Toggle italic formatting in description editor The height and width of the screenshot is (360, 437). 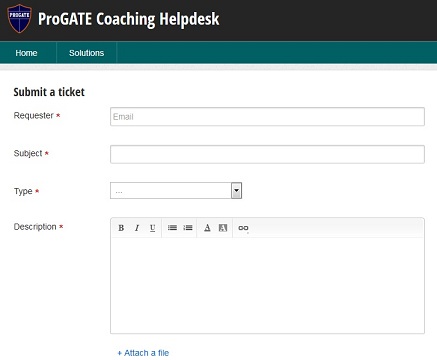click(137, 228)
